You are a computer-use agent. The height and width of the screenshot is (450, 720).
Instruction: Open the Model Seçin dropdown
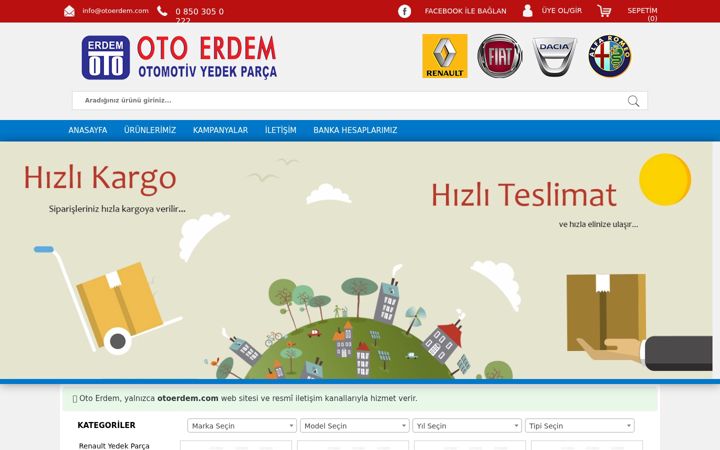pos(354,426)
